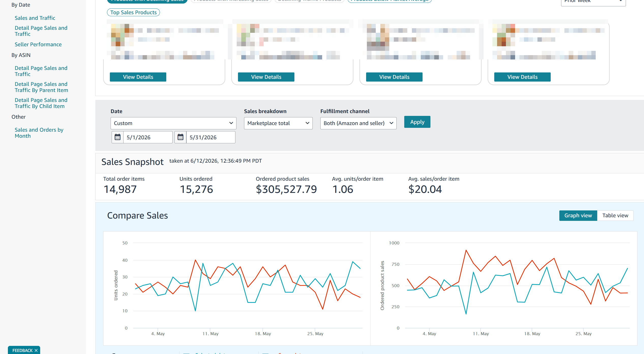Open the start date calendar picker

117,137
